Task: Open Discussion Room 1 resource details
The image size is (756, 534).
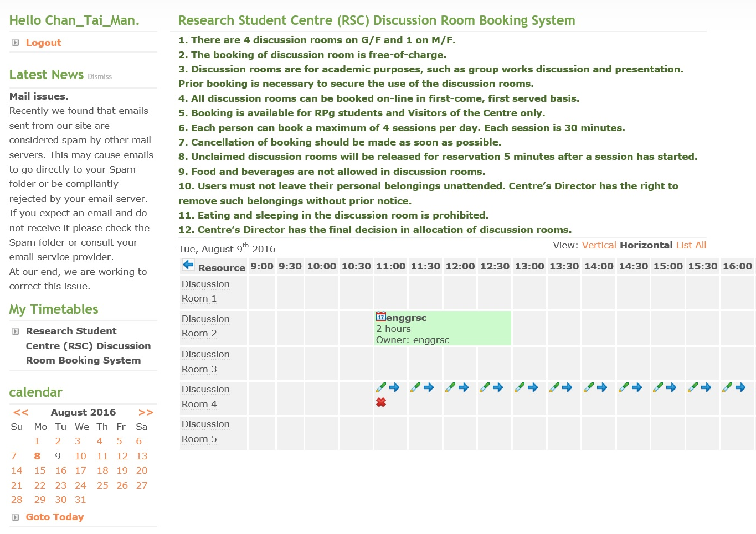Action: pos(205,291)
